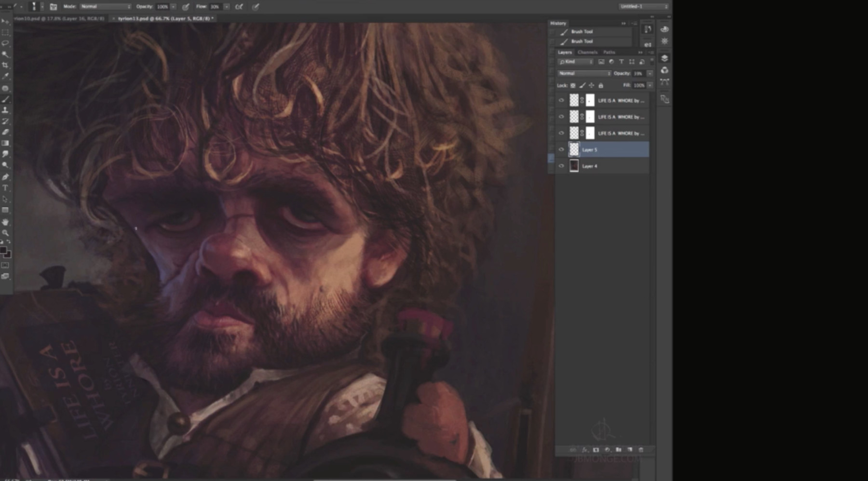Screen dimensions: 868x481
Task: Toggle pressure for opacity button
Action: pos(186,7)
